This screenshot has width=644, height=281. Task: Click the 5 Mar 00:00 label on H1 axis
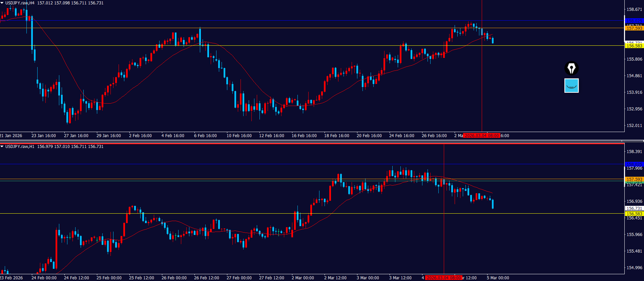498,278
